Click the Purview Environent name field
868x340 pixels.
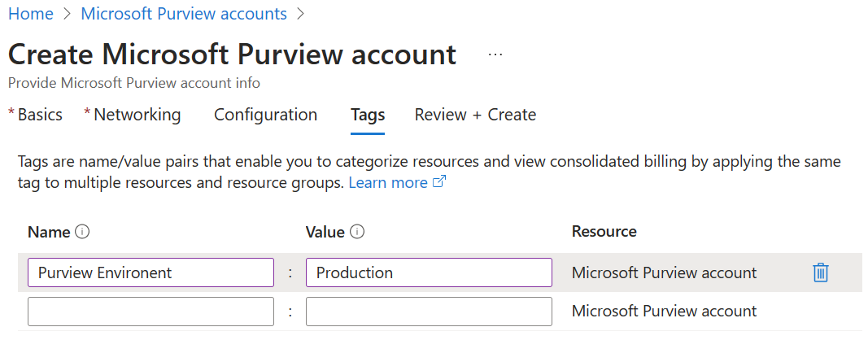(150, 272)
